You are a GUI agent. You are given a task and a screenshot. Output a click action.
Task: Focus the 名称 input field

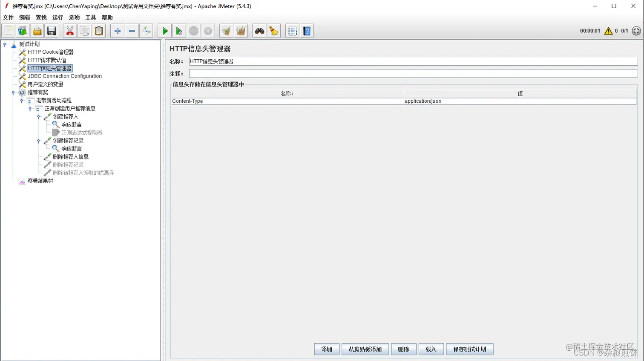point(413,61)
